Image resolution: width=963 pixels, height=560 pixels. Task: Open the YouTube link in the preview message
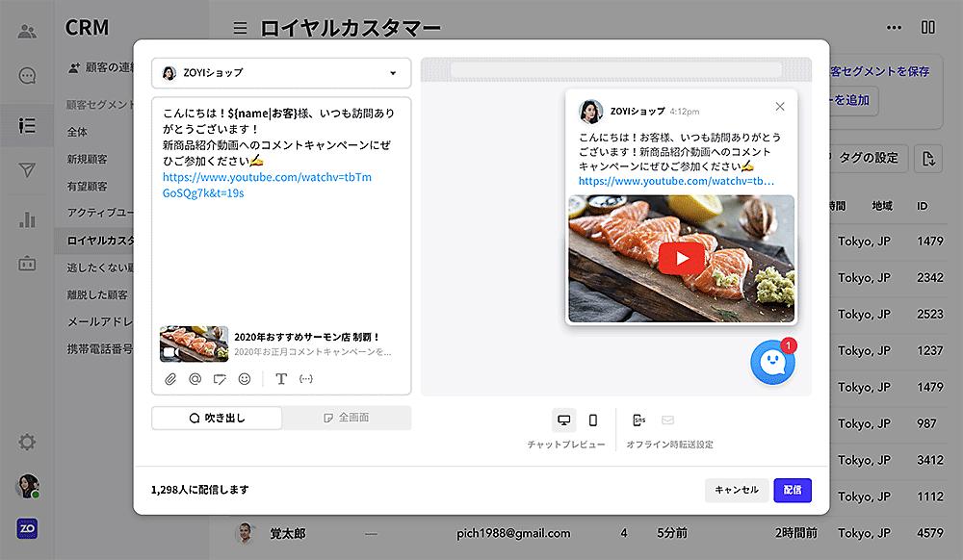pyautogui.click(x=675, y=181)
